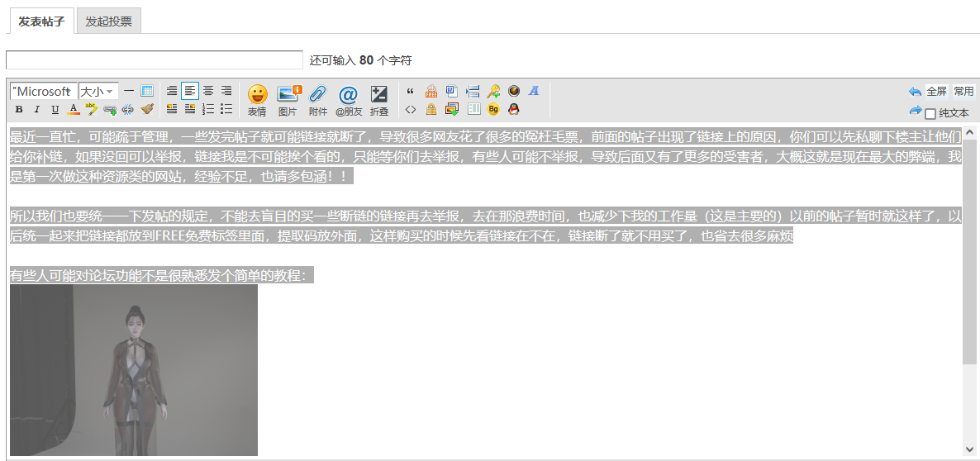This screenshot has width=980, height=461.
Task: Undo with the blue left arrow
Action: click(915, 92)
